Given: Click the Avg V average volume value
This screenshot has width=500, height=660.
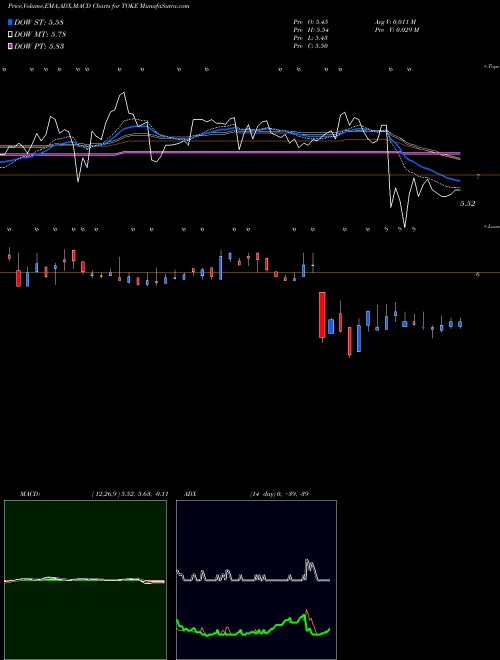Looking at the screenshot, I should point(395,21).
